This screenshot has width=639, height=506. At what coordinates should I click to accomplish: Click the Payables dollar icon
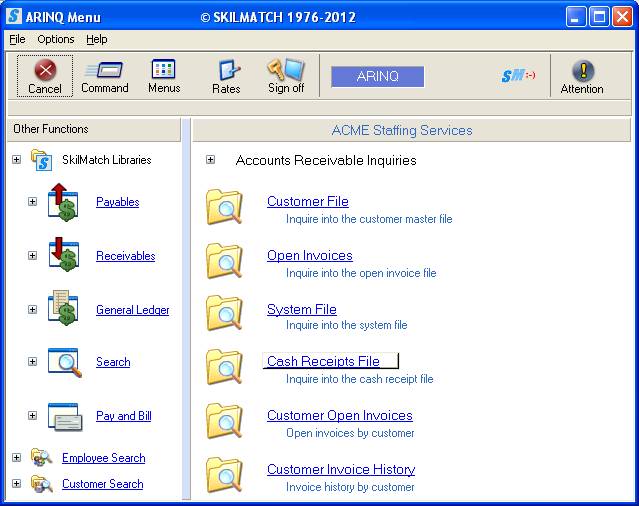(x=63, y=202)
